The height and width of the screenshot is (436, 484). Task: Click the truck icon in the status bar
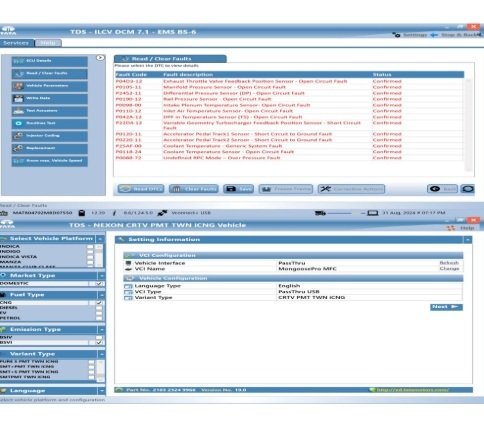tap(320, 213)
